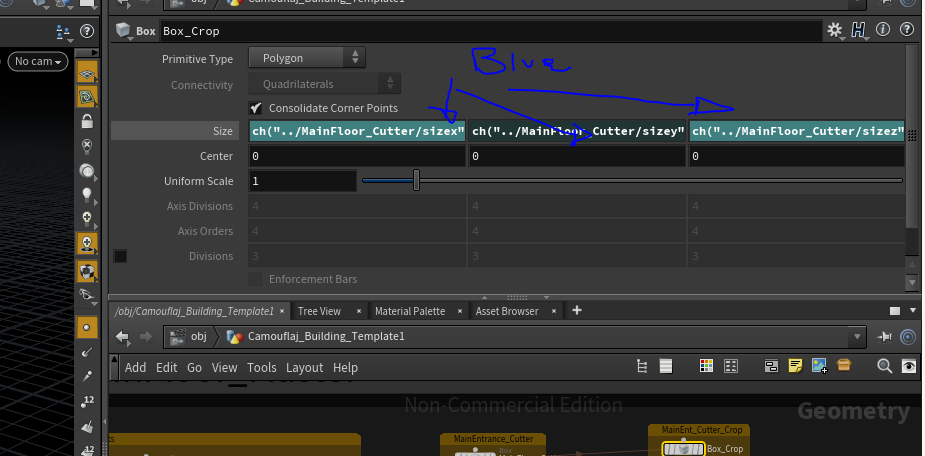Image resolution: width=925 pixels, height=456 pixels.
Task: Open node info with the i icon
Action: coord(883,29)
